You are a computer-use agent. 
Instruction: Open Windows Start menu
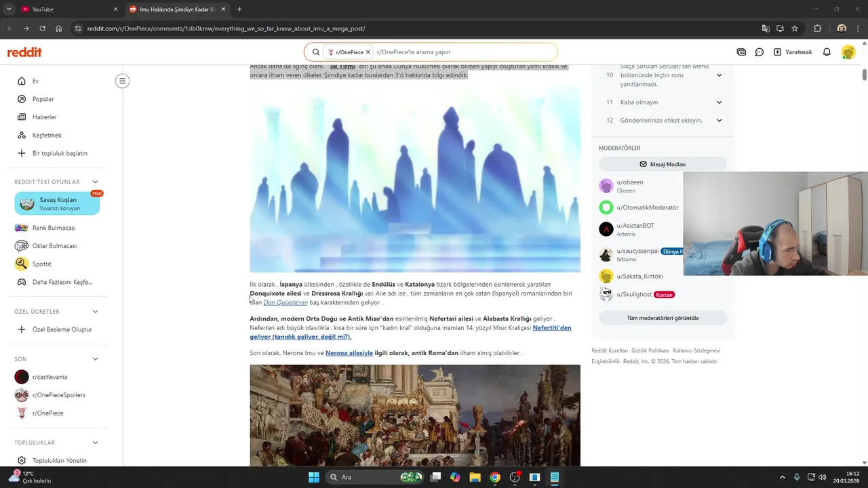(x=314, y=477)
